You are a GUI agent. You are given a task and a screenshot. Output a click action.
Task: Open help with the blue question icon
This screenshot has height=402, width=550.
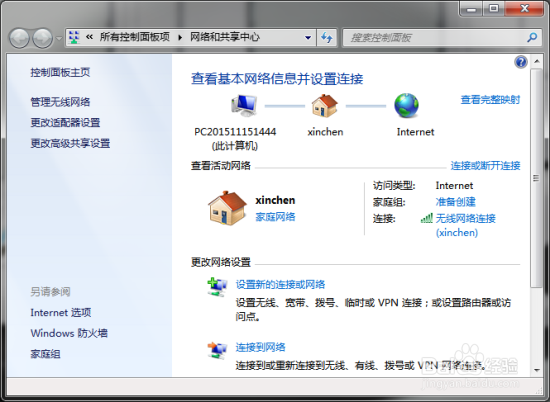click(521, 62)
